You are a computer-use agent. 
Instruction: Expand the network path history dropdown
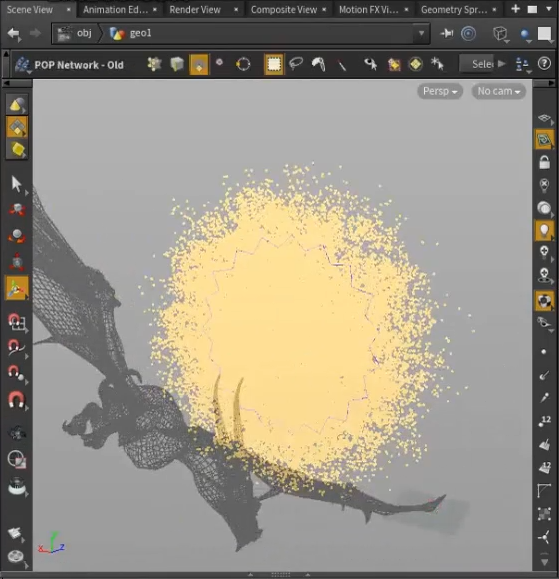pyautogui.click(x=421, y=33)
